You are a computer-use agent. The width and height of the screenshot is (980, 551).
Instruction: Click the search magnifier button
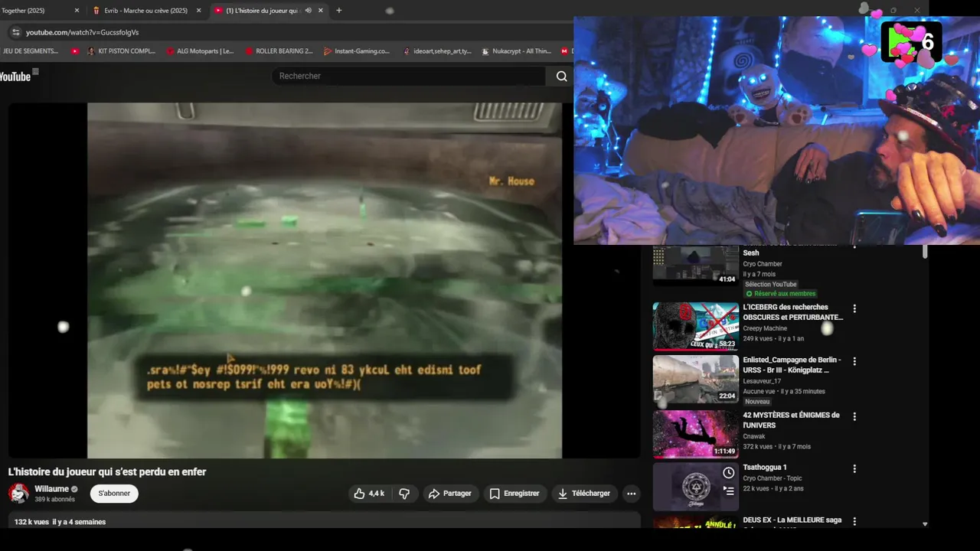tap(561, 76)
